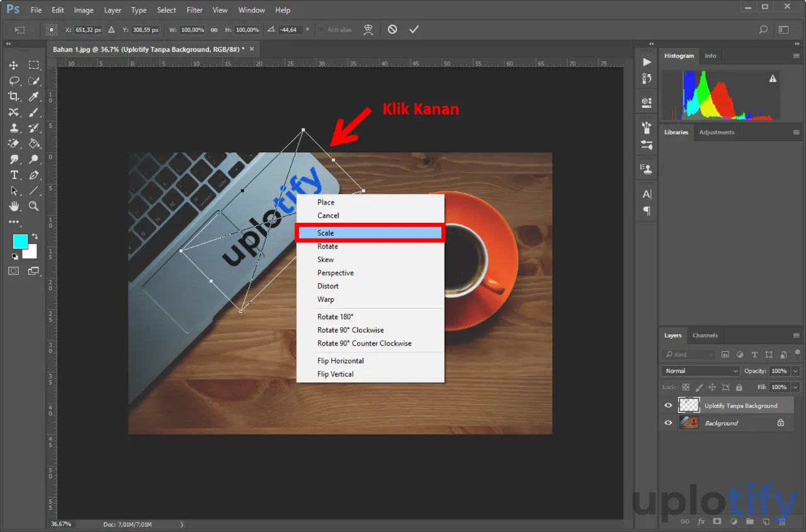Open the Opacity slider arrow
Viewport: 806px width, 532px height.
click(x=795, y=371)
